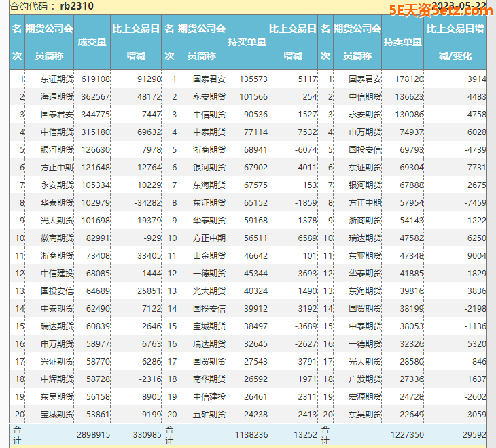Click the change value 6589
Viewport: 496px width, 448px height.
pyautogui.click(x=307, y=238)
